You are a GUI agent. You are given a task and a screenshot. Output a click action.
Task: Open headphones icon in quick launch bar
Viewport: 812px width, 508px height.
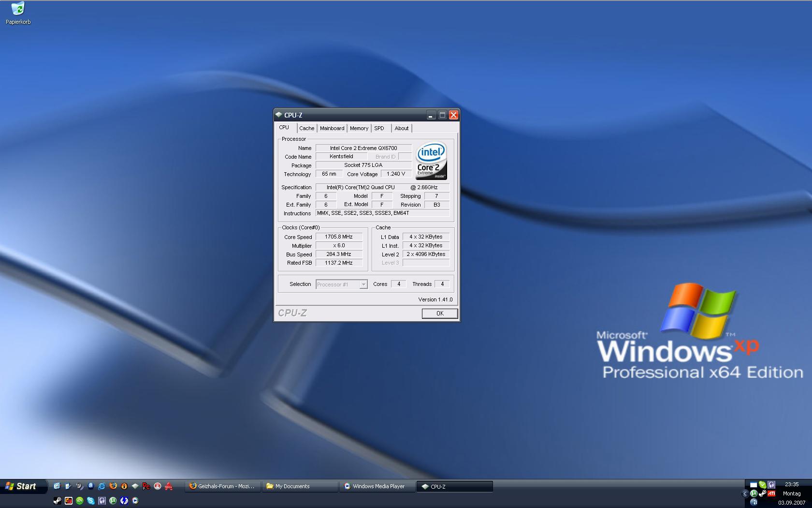tap(102, 501)
